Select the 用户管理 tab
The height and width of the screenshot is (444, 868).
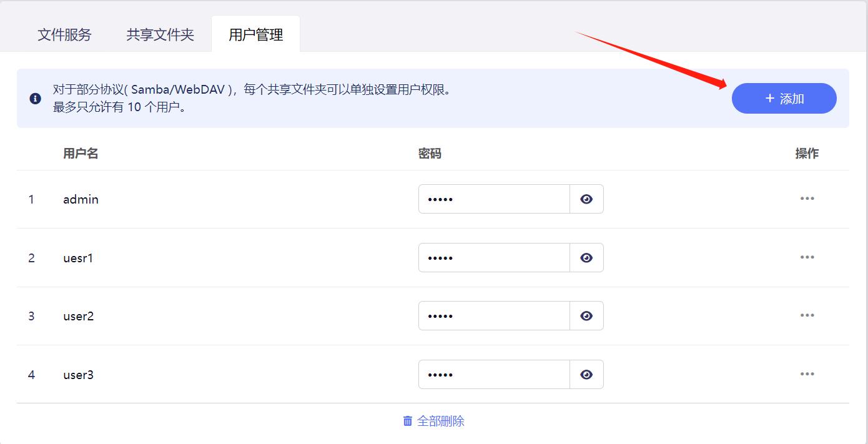pyautogui.click(x=255, y=35)
